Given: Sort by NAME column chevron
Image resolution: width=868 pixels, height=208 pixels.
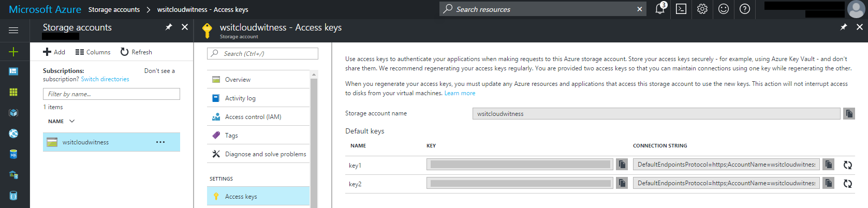Looking at the screenshot, I should (72, 121).
